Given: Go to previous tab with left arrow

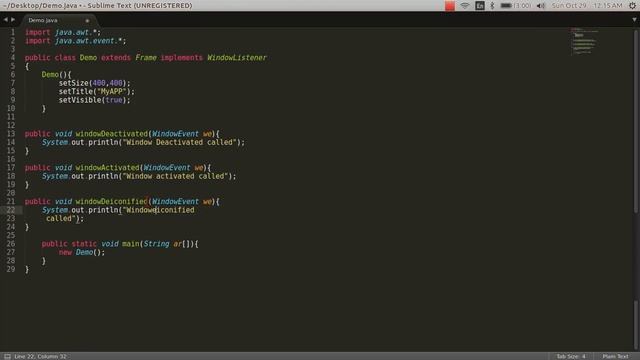Looking at the screenshot, I should coord(5,20).
